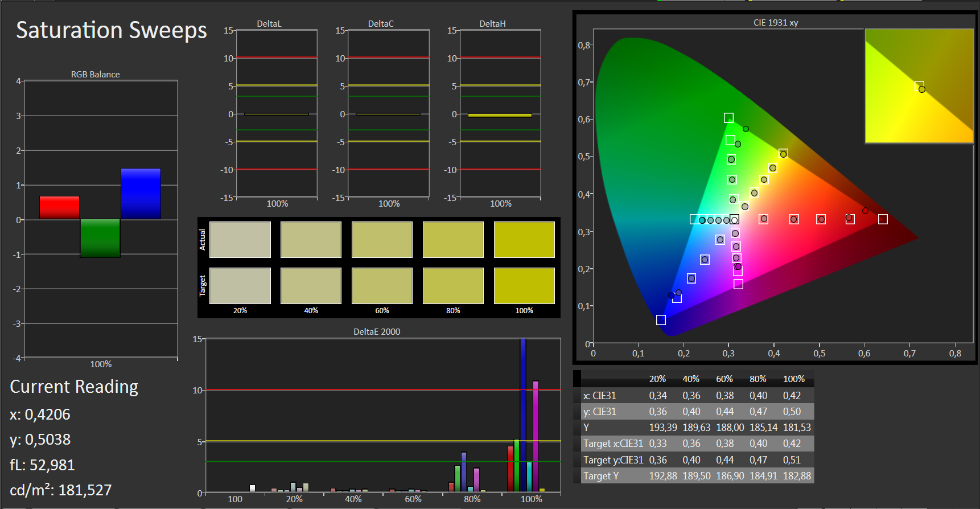Select the 'Target y:CIE31' row label

tap(613, 459)
